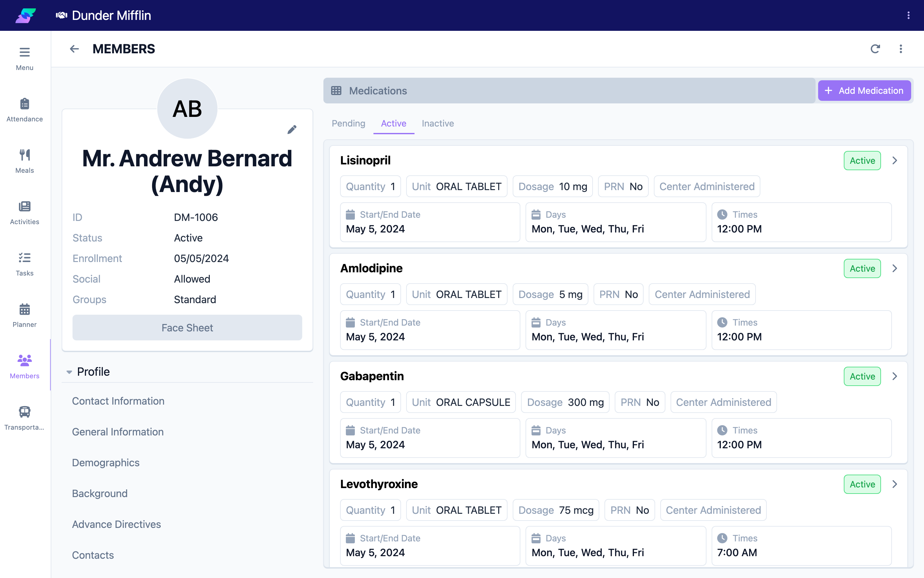Open the top navy bar overflow menu
Image resolution: width=924 pixels, height=578 pixels.
tap(908, 15)
